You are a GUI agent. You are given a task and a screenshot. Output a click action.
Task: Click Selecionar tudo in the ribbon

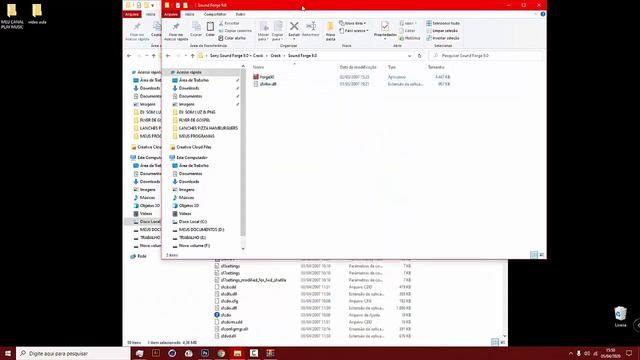443,23
